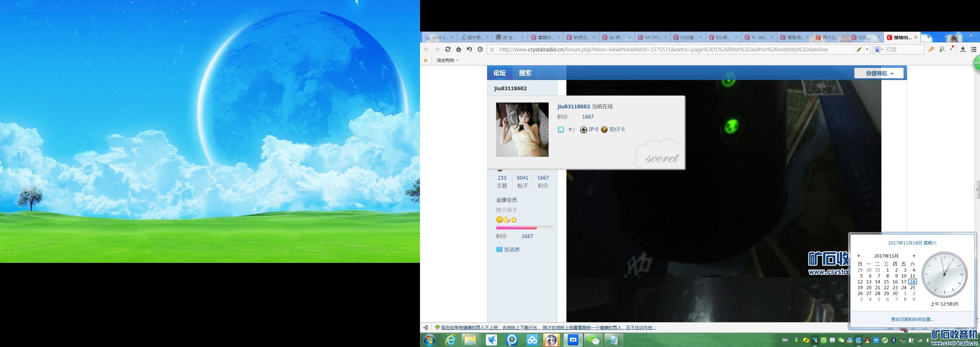This screenshot has height=347, width=980.
Task: Click the 发消息 link
Action: pos(511,249)
